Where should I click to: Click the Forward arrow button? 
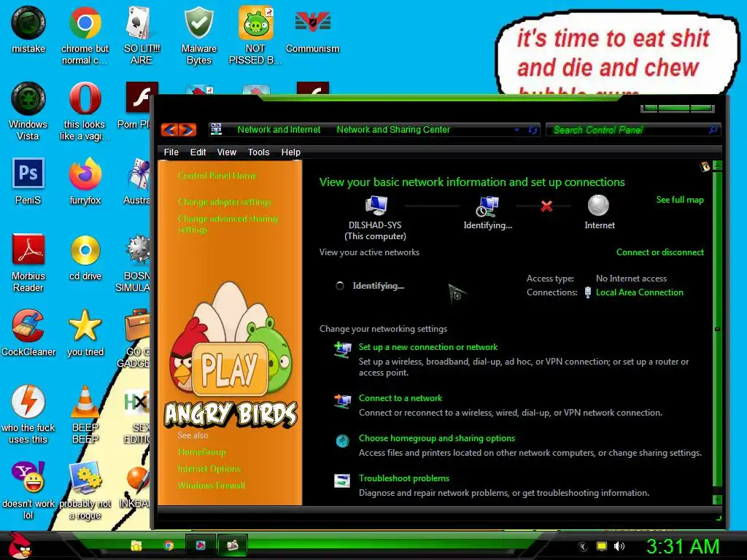187,130
